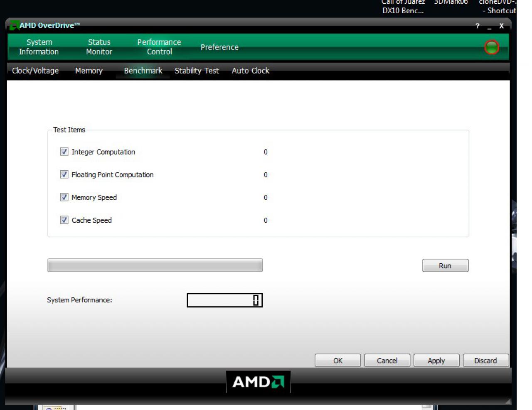Toggle the Floating Point Computation checkbox
Screen dimensions: 532x410
point(64,174)
